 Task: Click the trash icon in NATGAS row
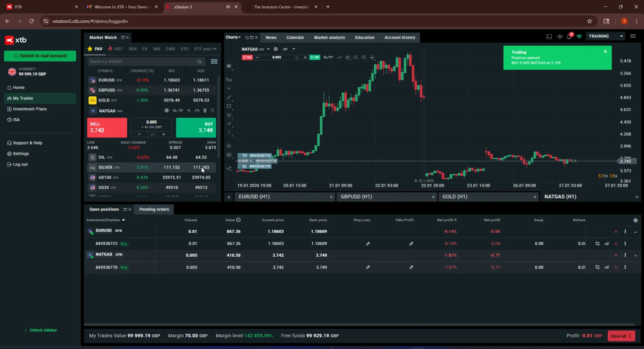click(205, 110)
